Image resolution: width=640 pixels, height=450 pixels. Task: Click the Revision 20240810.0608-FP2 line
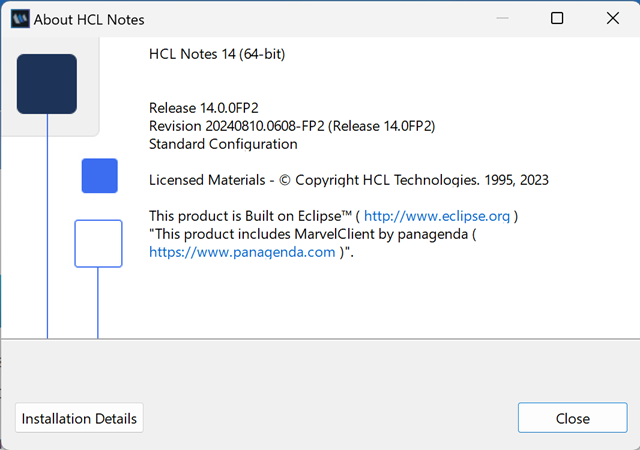pyautogui.click(x=292, y=126)
